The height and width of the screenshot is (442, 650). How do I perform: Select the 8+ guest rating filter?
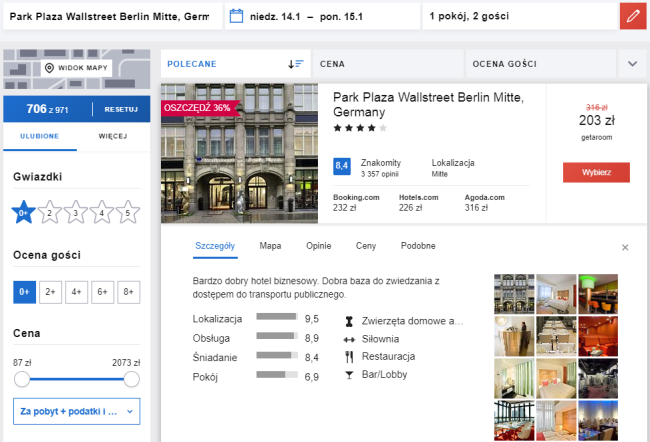click(x=128, y=292)
